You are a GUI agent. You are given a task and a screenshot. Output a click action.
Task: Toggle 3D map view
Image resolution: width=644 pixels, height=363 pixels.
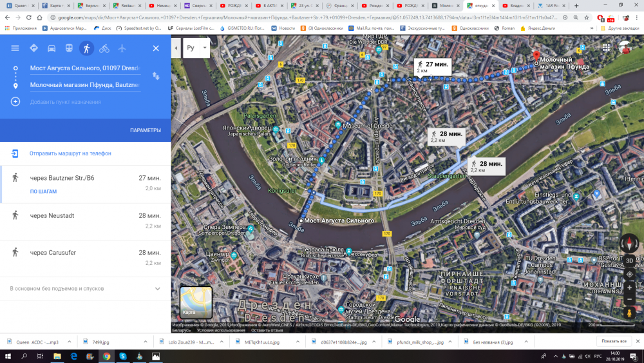pos(629,260)
